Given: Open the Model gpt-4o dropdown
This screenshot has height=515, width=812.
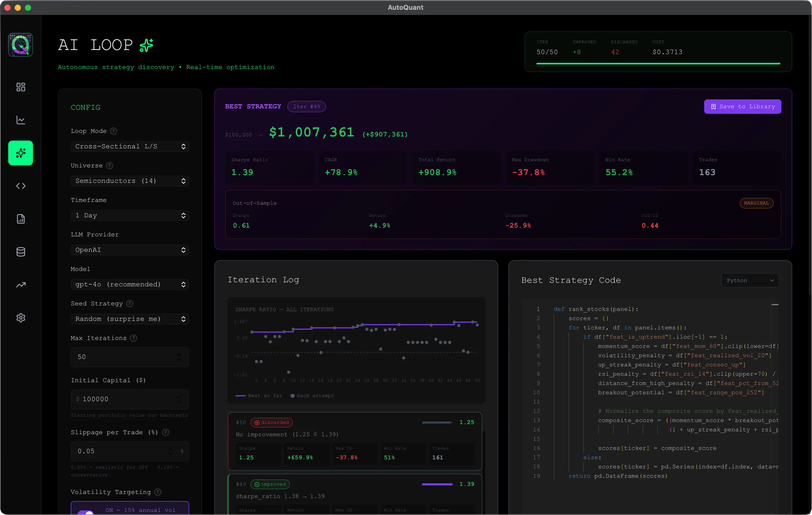Looking at the screenshot, I should (130, 285).
